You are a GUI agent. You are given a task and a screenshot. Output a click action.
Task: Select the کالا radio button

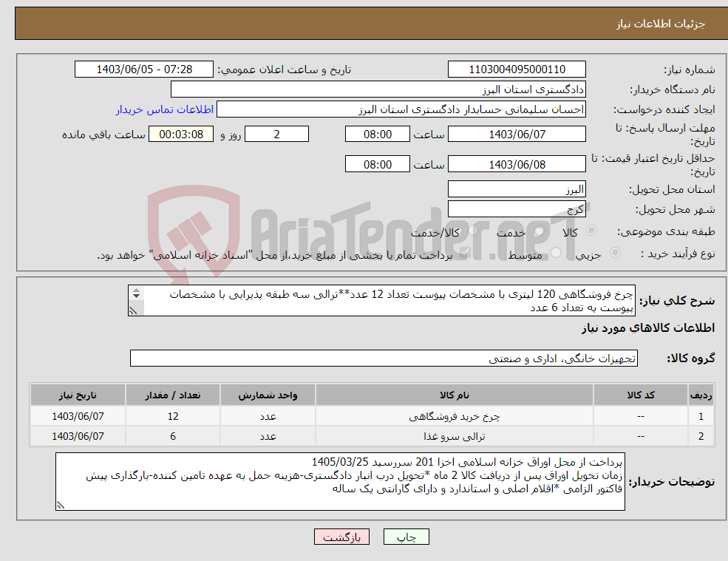[591, 231]
